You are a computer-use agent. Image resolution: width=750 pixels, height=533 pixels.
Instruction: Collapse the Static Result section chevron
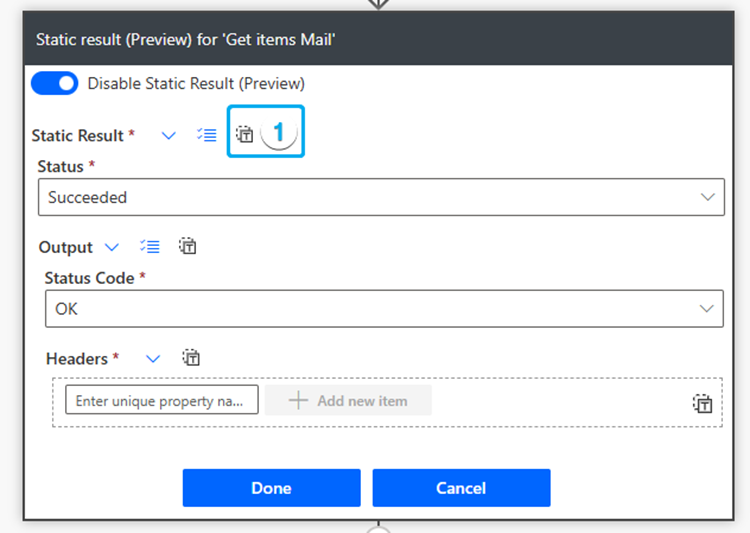169,135
